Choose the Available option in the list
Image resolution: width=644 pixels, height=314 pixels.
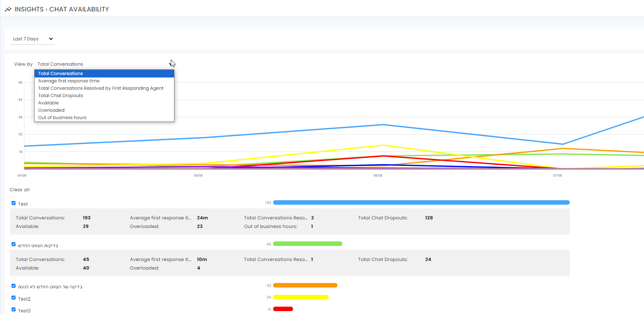pos(104,103)
